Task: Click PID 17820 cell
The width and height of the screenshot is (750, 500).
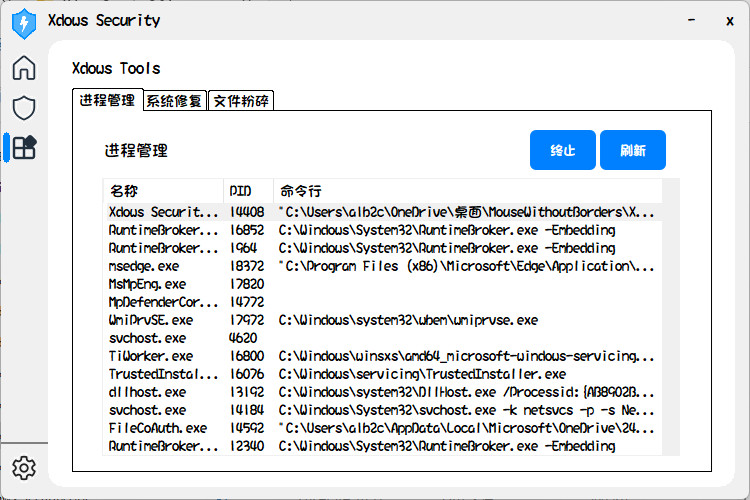Action: click(247, 284)
